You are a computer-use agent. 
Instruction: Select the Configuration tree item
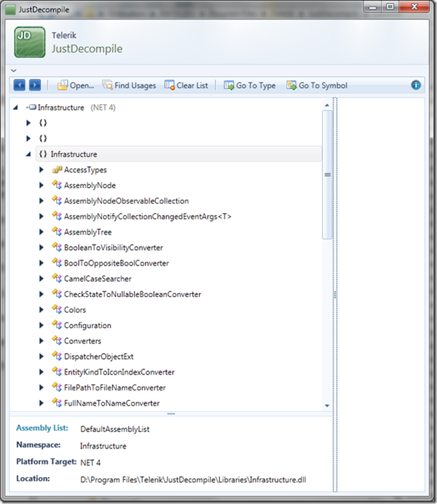[87, 325]
